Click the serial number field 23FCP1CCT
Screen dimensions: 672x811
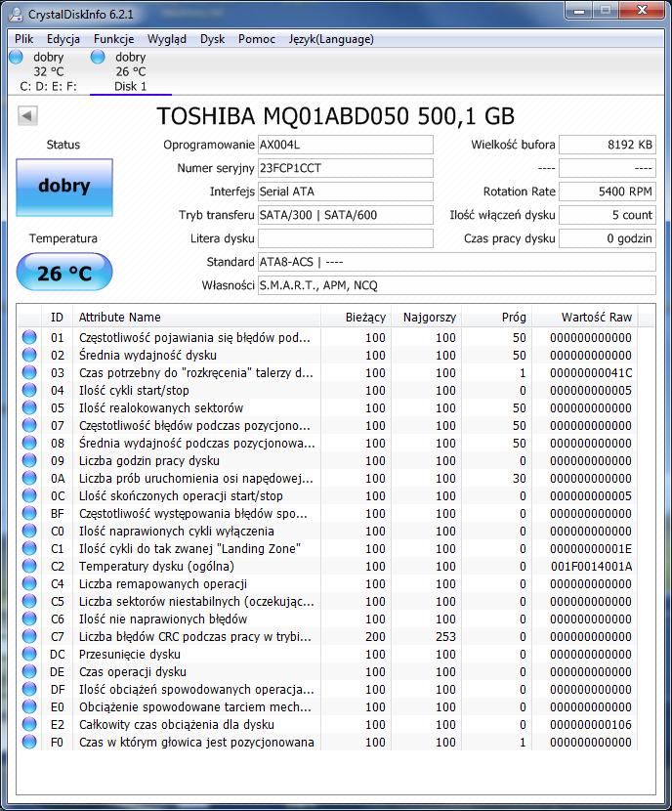346,168
